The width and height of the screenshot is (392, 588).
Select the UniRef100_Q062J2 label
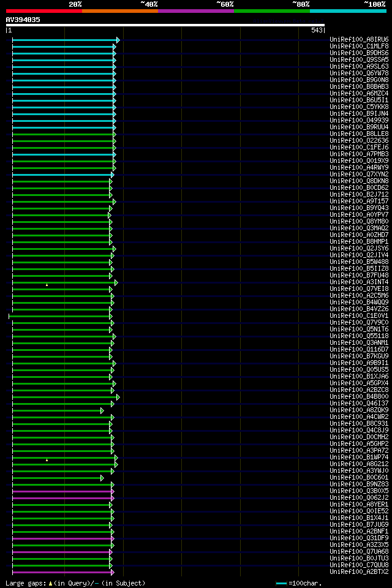(359, 498)
